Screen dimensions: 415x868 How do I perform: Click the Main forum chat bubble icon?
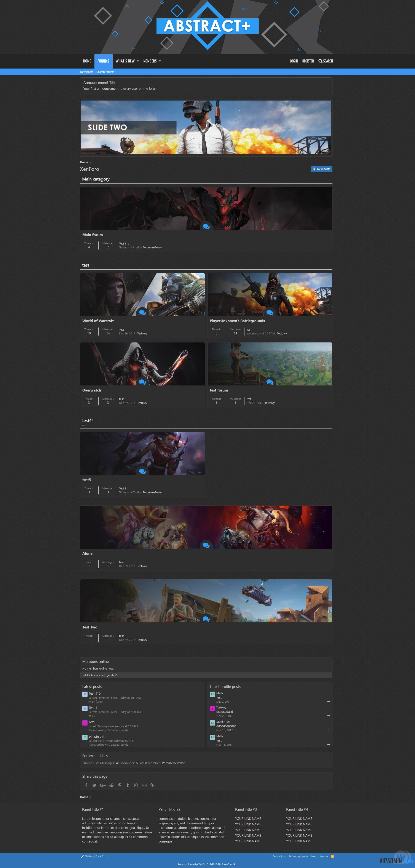tap(206, 227)
